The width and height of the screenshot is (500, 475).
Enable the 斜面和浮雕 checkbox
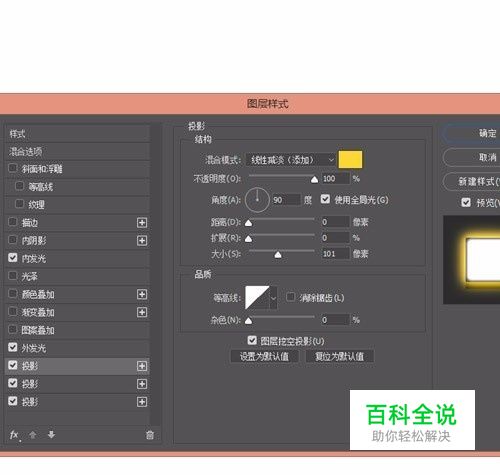click(13, 168)
